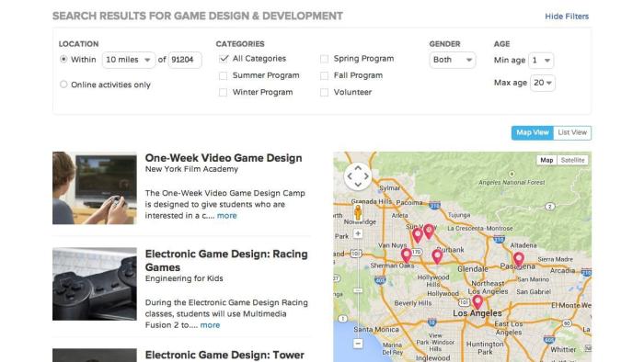Uncheck the All Categories checkbox
The image size is (644, 362).
(x=224, y=59)
